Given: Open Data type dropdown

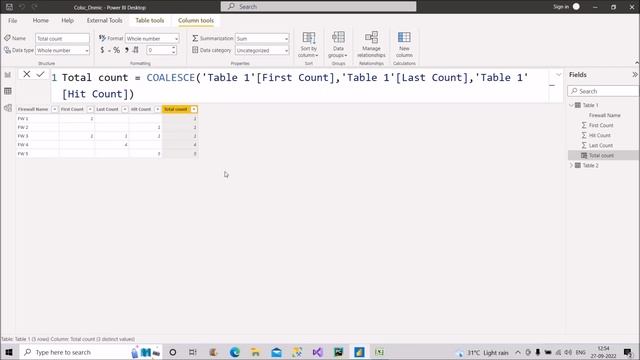Looking at the screenshot, I should pyautogui.click(x=62, y=50).
